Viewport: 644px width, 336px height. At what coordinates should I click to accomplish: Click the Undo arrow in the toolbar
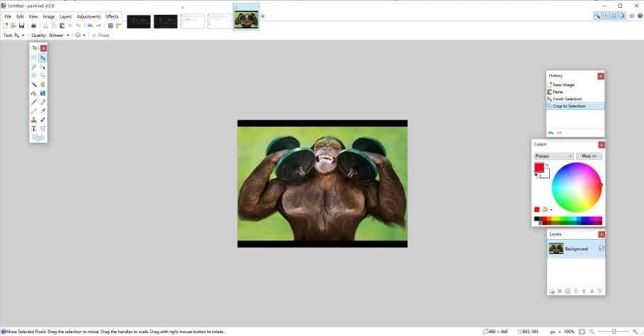(90, 25)
